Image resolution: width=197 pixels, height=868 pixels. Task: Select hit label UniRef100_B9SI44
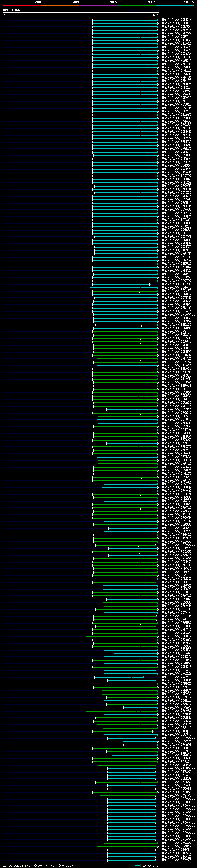click(177, 332)
